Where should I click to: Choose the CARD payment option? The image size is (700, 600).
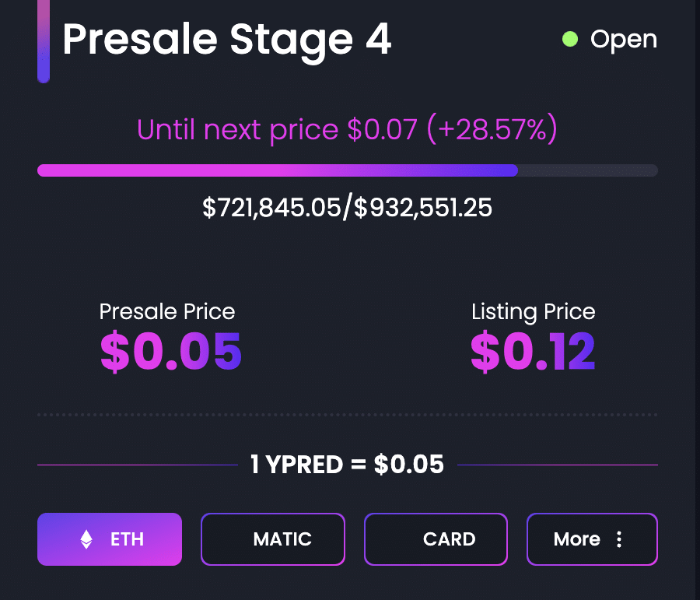436,539
